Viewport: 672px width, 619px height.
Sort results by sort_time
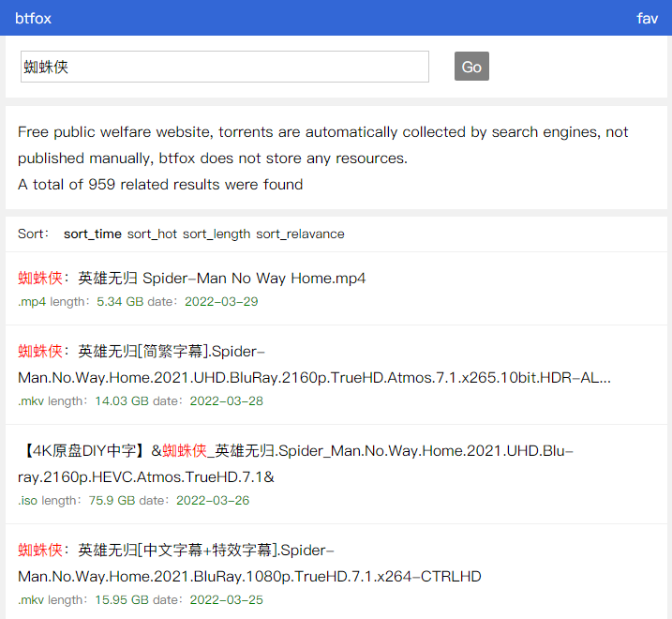(93, 234)
